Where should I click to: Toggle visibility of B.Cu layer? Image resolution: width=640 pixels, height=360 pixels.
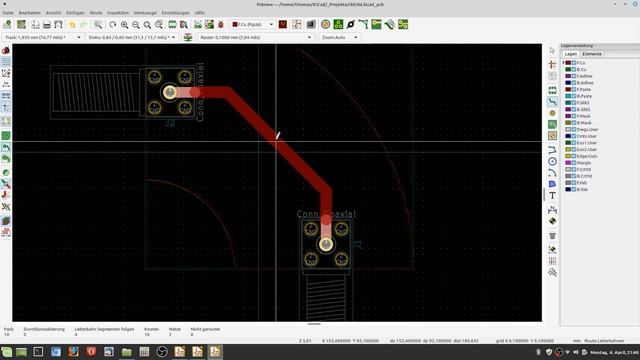coord(574,69)
